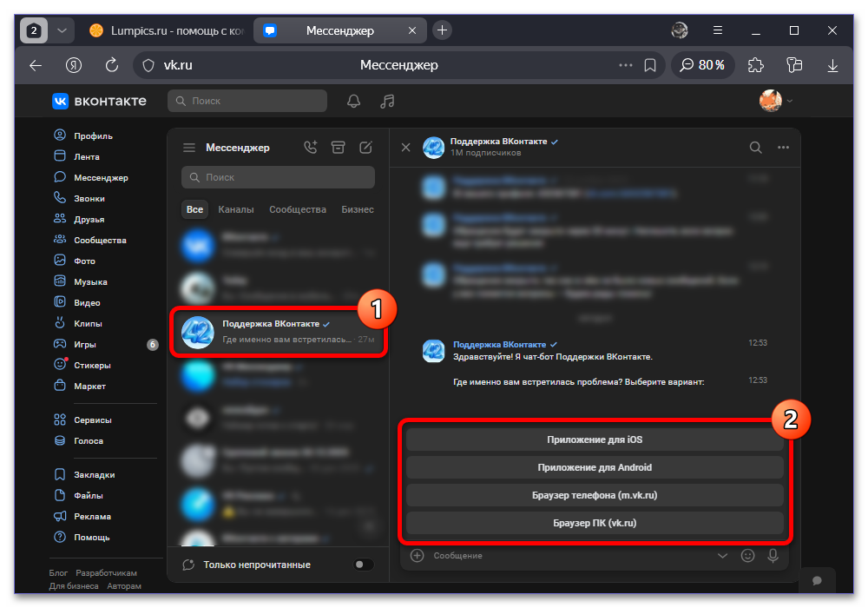Choose Приложение для iOS option
This screenshot has width=868, height=608.
(x=595, y=439)
